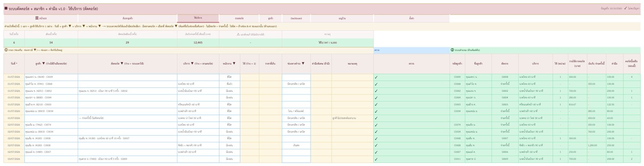The width and height of the screenshot is (644, 166).
Task: Click the note cell ลูกค้าไม่ประสงค์ออกนาม
Action: [353, 118]
